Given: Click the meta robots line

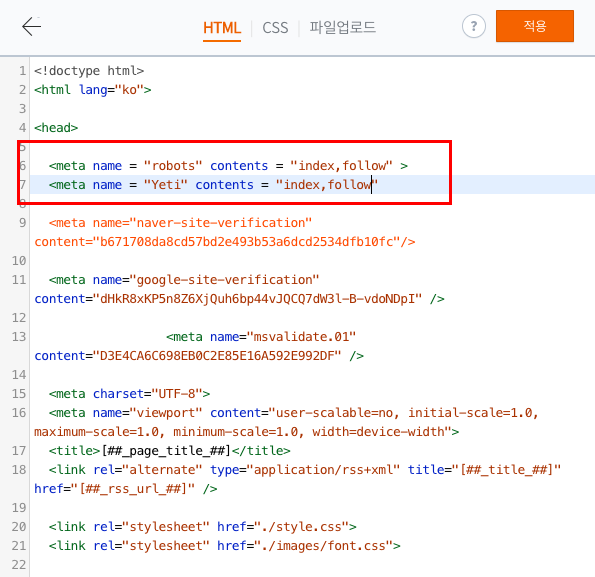Looking at the screenshot, I should pos(228,166).
